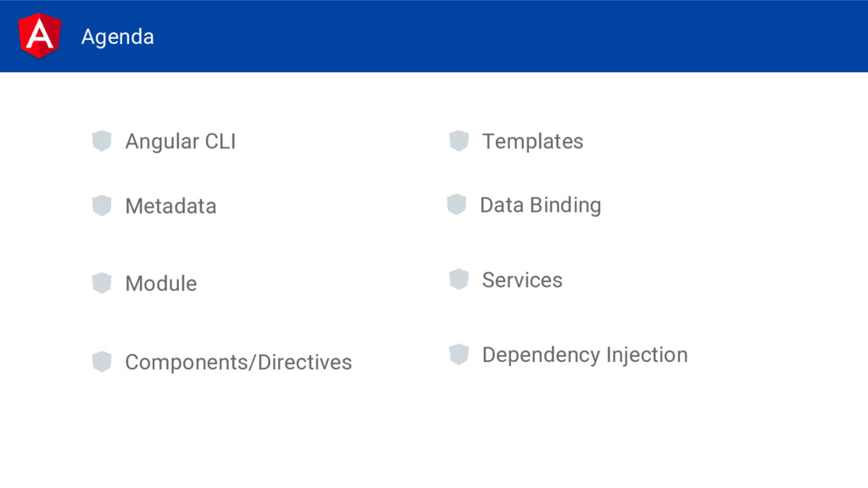Open the Dependency Injection topic
The image size is (868, 488).
coord(585,355)
